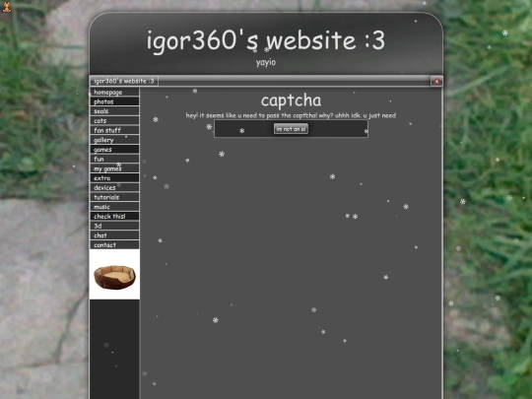Go to the cats page
The image size is (532, 399).
click(114, 120)
